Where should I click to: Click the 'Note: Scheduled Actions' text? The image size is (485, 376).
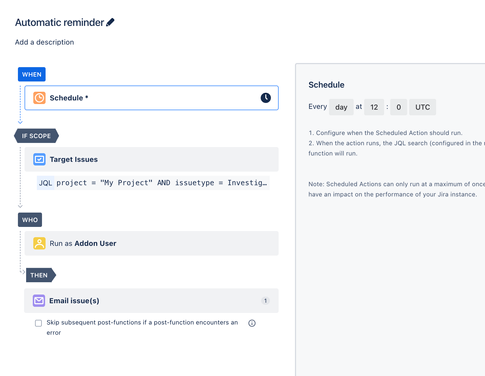tap(396, 189)
